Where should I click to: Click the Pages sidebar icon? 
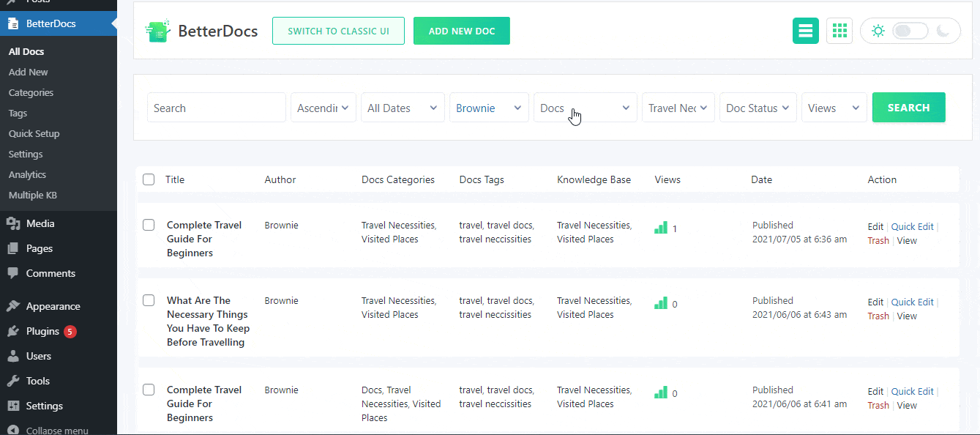coord(13,248)
